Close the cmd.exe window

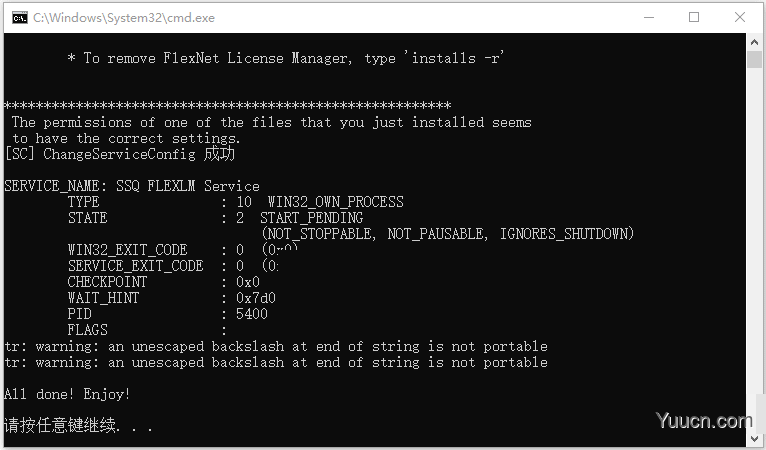coord(740,18)
